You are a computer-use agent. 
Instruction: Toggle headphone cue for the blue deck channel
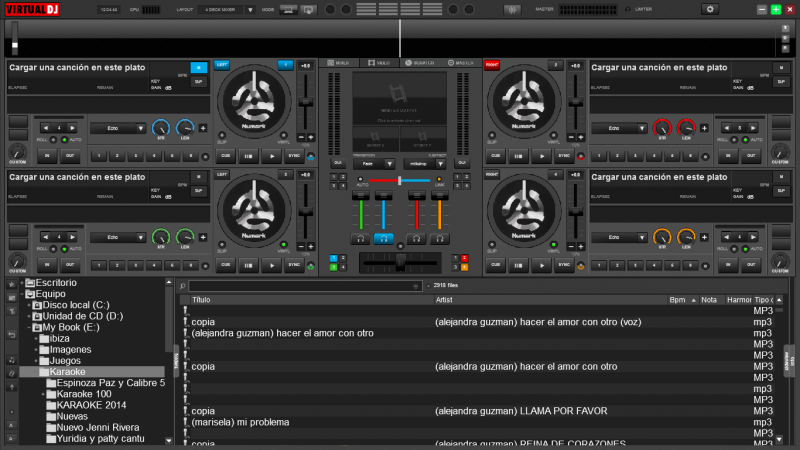pyautogui.click(x=383, y=238)
